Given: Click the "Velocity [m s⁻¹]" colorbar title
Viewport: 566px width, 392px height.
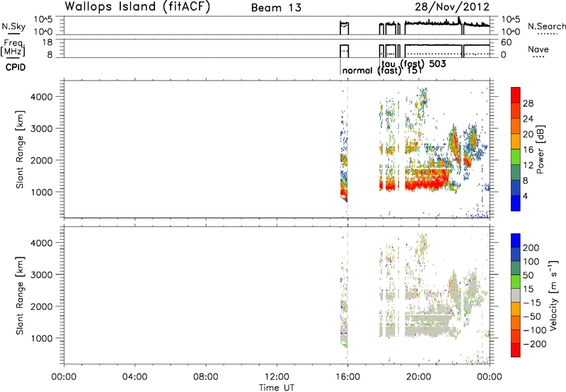Looking at the screenshot, I should (553, 296).
